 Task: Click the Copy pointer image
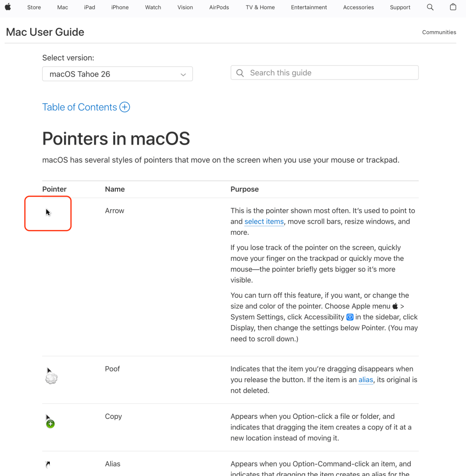49,421
